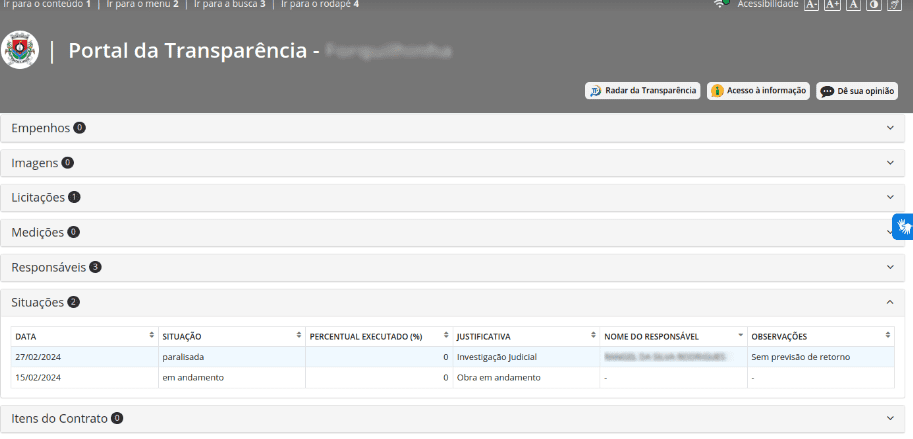Sort table by DATA column
Viewport: 913px width, 439px height.
84,337
